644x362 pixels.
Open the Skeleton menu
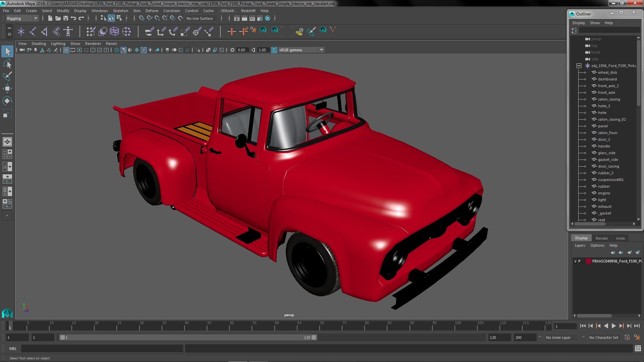click(x=120, y=11)
